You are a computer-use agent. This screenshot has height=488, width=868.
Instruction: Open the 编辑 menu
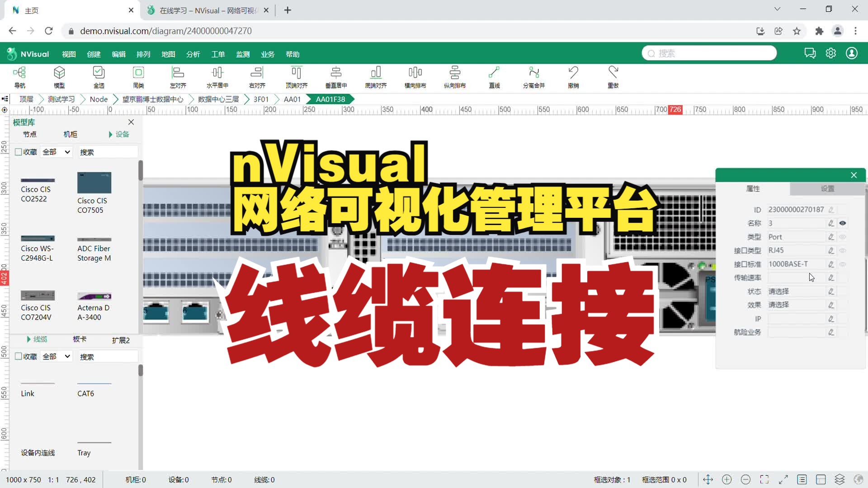(118, 54)
